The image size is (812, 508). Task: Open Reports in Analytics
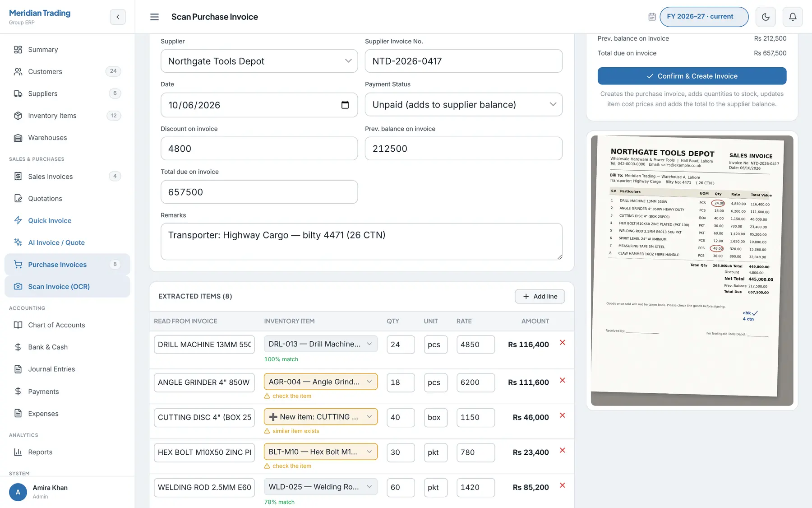67,452
